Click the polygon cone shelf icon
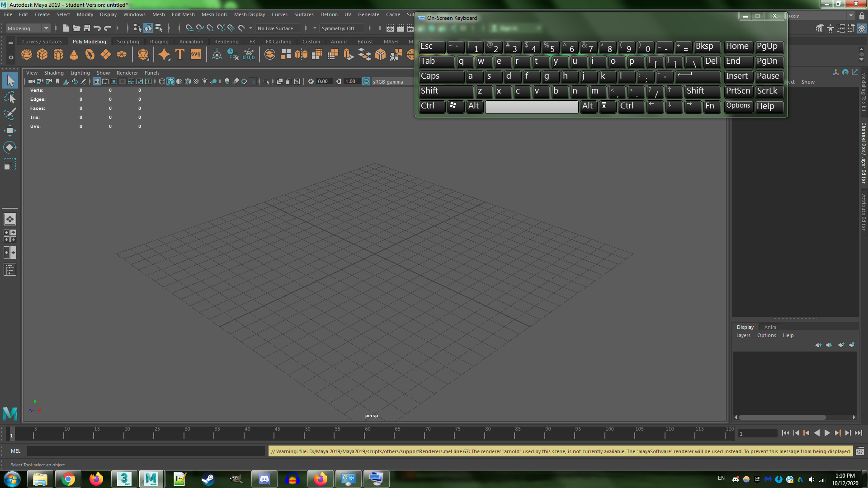Viewport: 868px width, 488px height. 74,55
